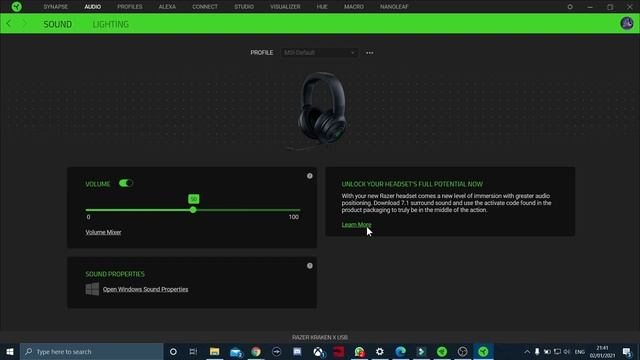
Task: Open Cortana from the taskbar
Action: [173, 351]
